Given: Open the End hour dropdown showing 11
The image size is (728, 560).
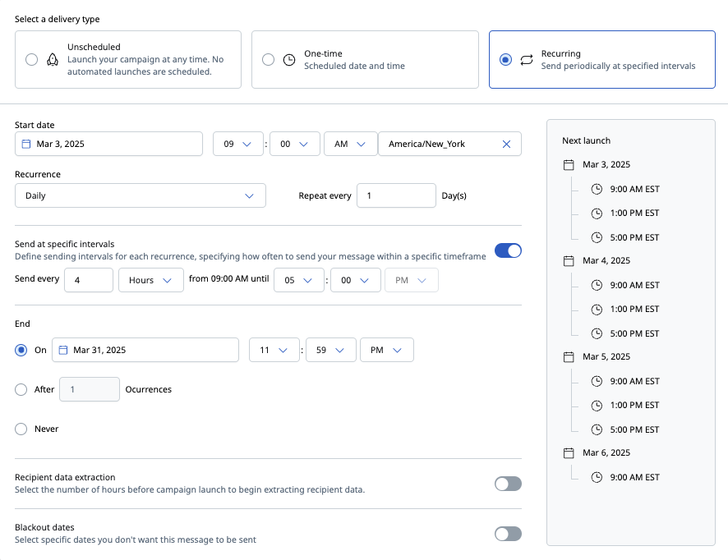Looking at the screenshot, I should tap(274, 350).
